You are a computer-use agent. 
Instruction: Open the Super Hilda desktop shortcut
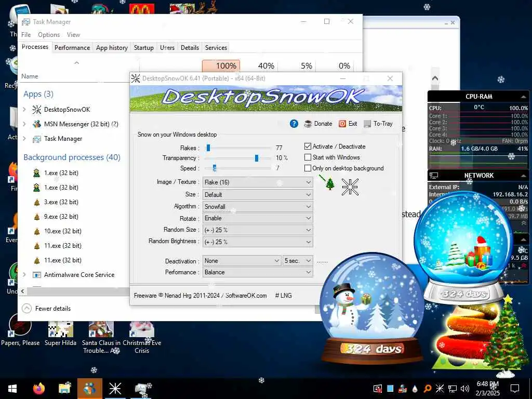(60, 334)
